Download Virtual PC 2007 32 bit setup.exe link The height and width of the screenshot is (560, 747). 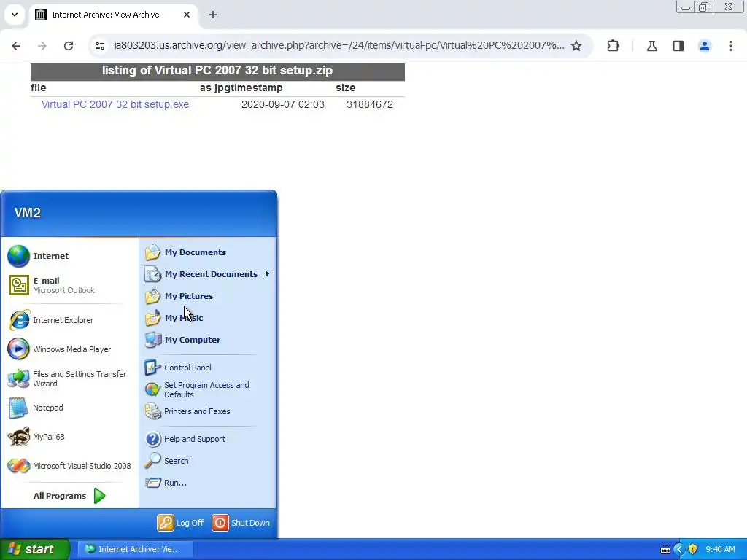[115, 104]
